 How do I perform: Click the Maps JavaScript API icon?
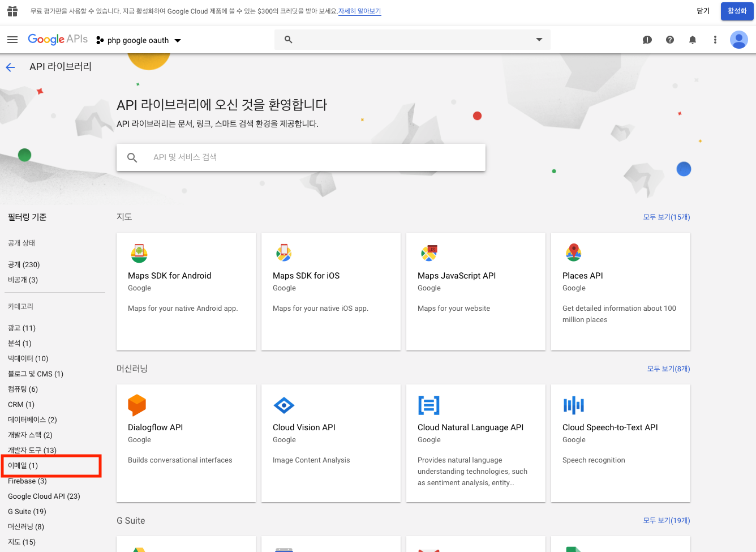(429, 253)
